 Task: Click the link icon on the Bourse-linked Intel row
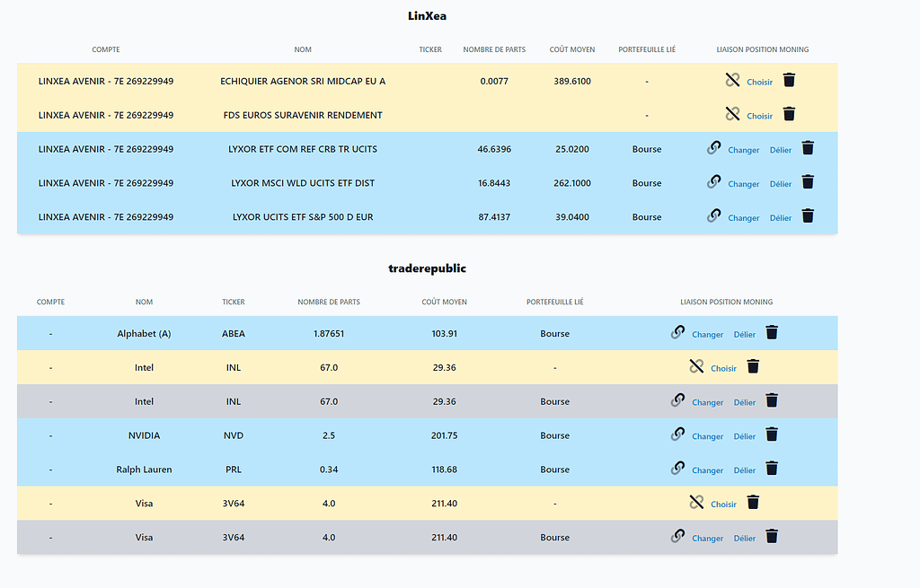[677, 400]
